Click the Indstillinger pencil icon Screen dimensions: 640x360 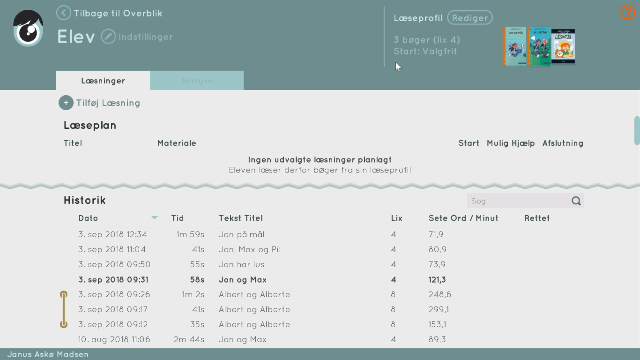point(108,37)
